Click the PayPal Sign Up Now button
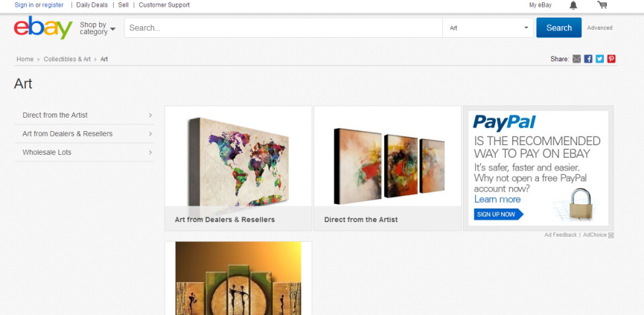The width and height of the screenshot is (644, 315). point(499,214)
